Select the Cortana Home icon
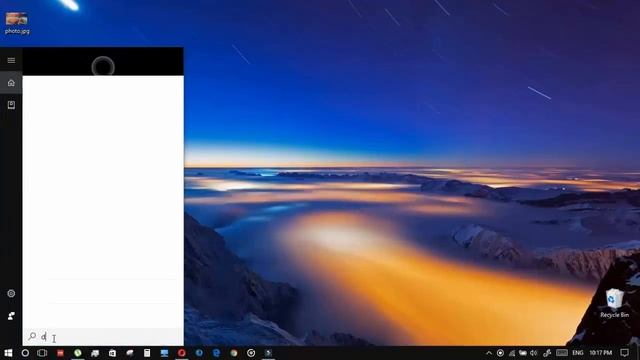The width and height of the screenshot is (640, 360). (11, 83)
